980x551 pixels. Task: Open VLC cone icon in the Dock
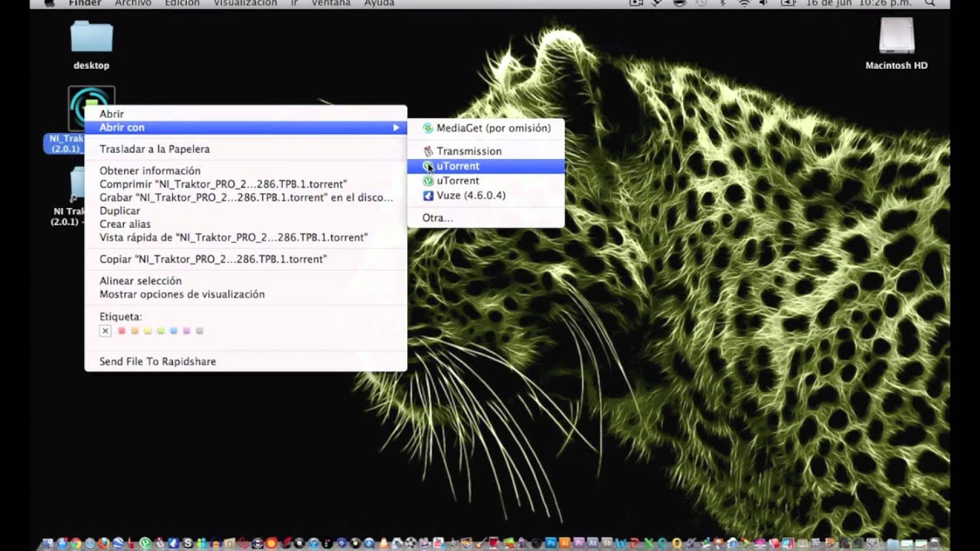pos(383,543)
